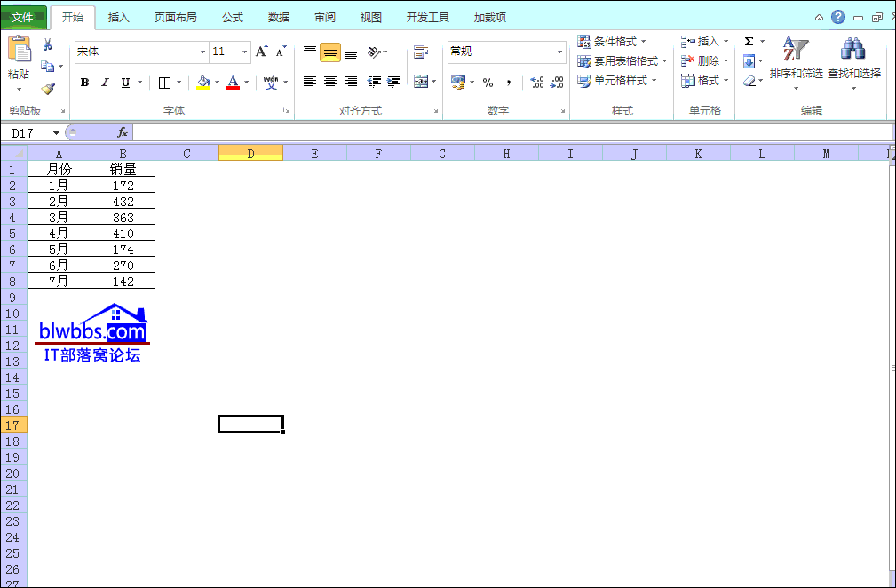
Task: Switch to the 插入 ribbon tab
Action: [x=119, y=15]
